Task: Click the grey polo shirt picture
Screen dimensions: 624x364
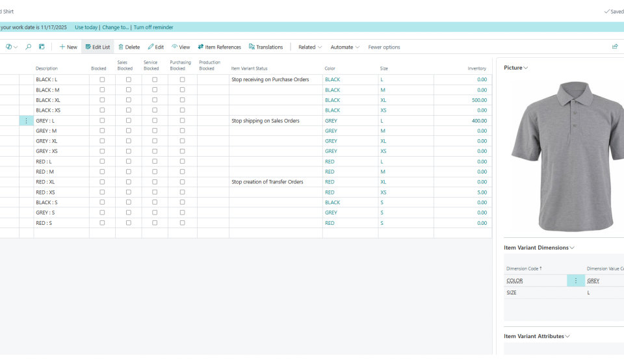Action: coord(564,155)
